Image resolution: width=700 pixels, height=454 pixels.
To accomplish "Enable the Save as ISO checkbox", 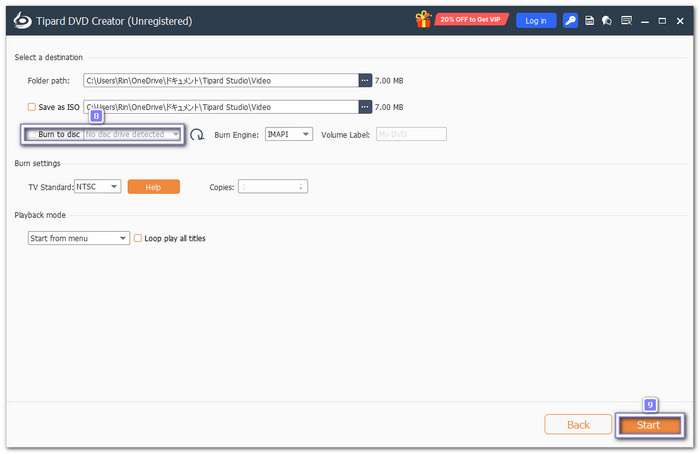I will pos(32,107).
